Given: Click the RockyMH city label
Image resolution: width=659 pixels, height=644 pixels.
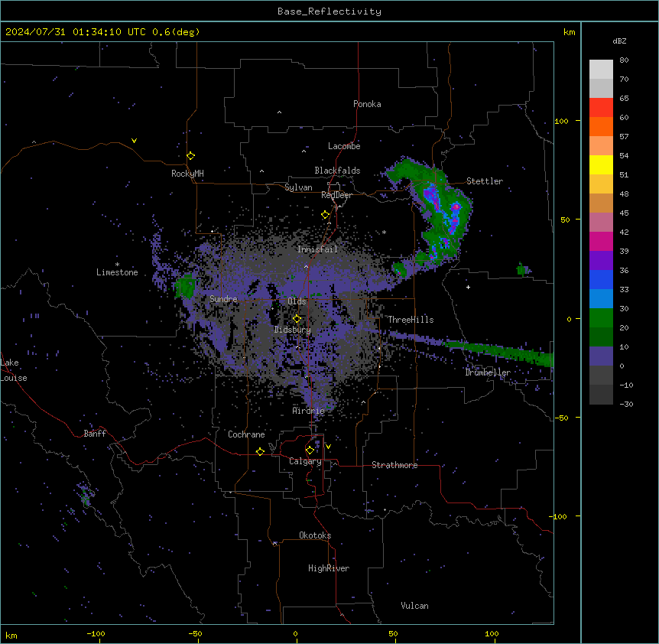Looking at the screenshot, I should click(187, 174).
